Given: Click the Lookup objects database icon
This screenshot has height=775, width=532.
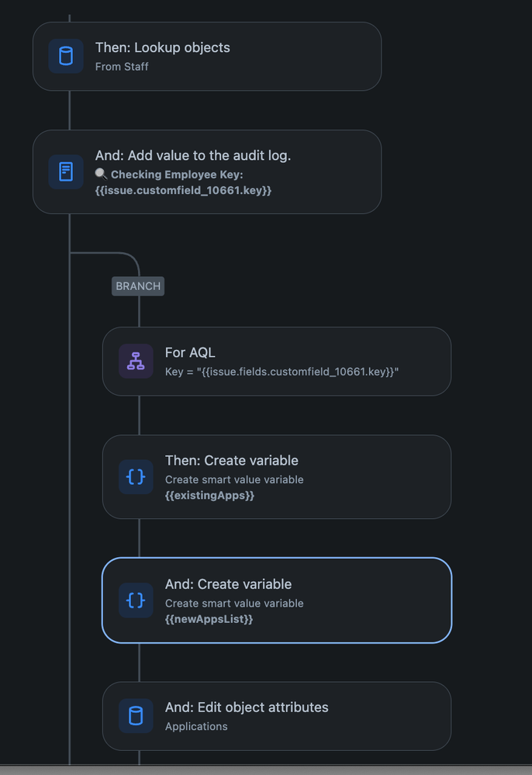Looking at the screenshot, I should [x=66, y=56].
